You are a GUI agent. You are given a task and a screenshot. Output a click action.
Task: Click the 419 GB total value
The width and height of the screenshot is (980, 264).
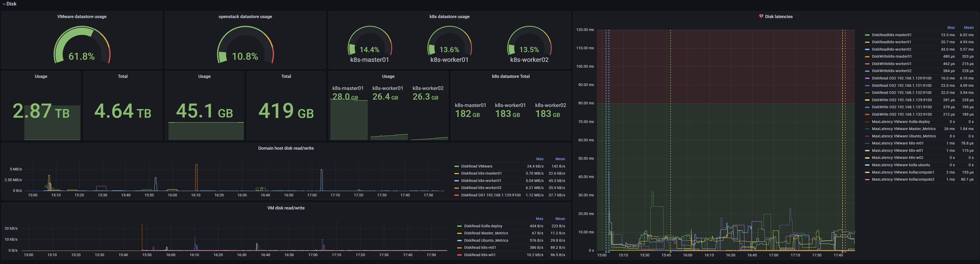(286, 111)
